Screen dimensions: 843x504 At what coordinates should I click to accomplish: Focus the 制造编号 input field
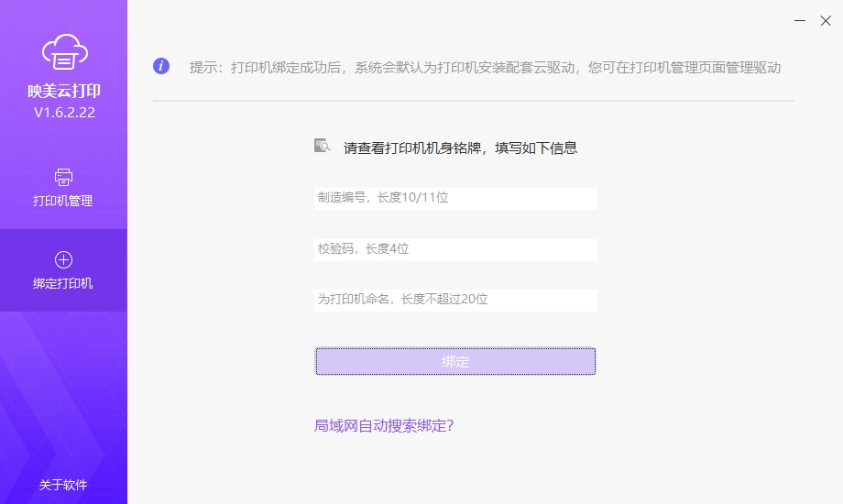pyautogui.click(x=455, y=198)
